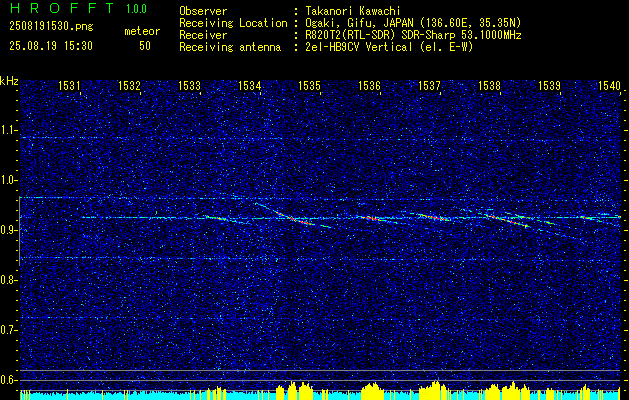Viewport: 629px width, 400px height.
Task: Click the 1.1 kHz frequency tick label
Action: (7, 130)
